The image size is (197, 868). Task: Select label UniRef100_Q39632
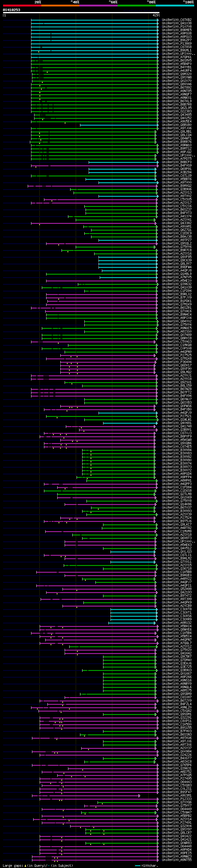coord(177,284)
